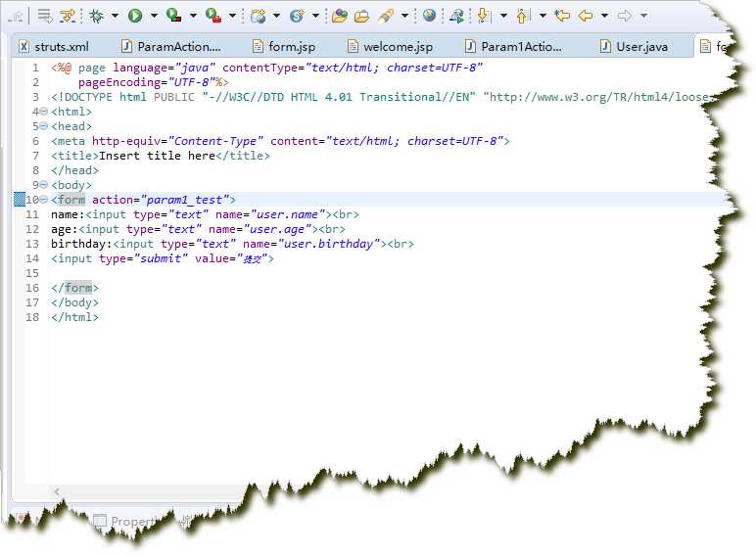The image size is (756, 555).
Task: Click line number 15 in the gutter
Action: coord(32,273)
